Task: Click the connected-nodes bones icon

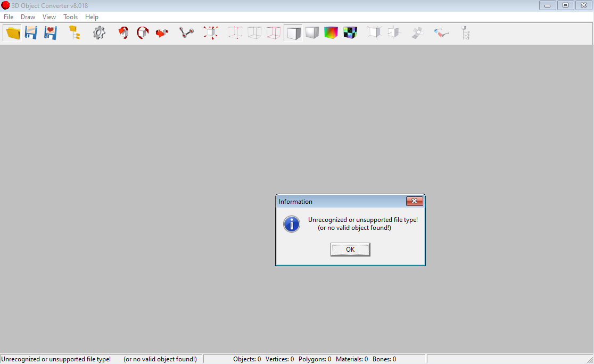Action: (x=186, y=33)
